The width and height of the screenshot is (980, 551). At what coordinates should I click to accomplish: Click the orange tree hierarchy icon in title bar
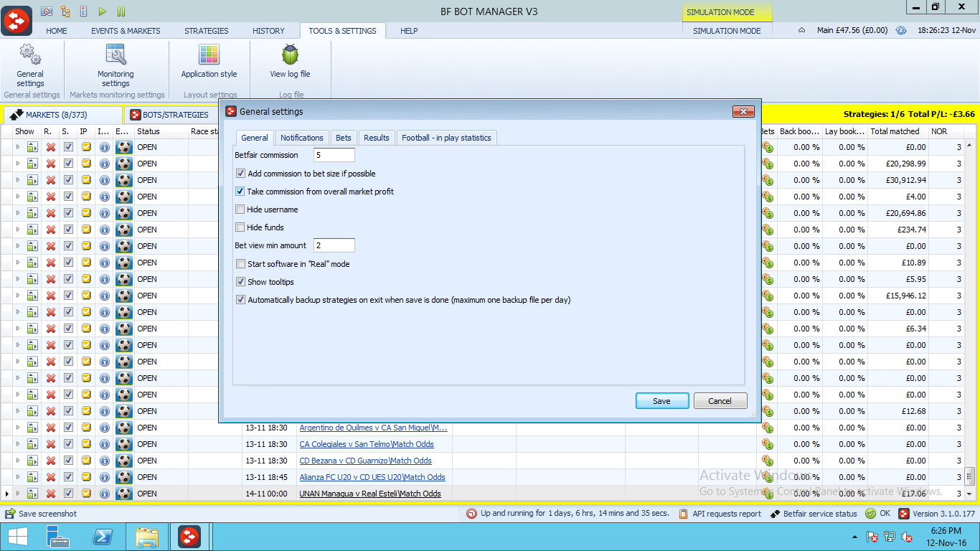click(x=66, y=11)
